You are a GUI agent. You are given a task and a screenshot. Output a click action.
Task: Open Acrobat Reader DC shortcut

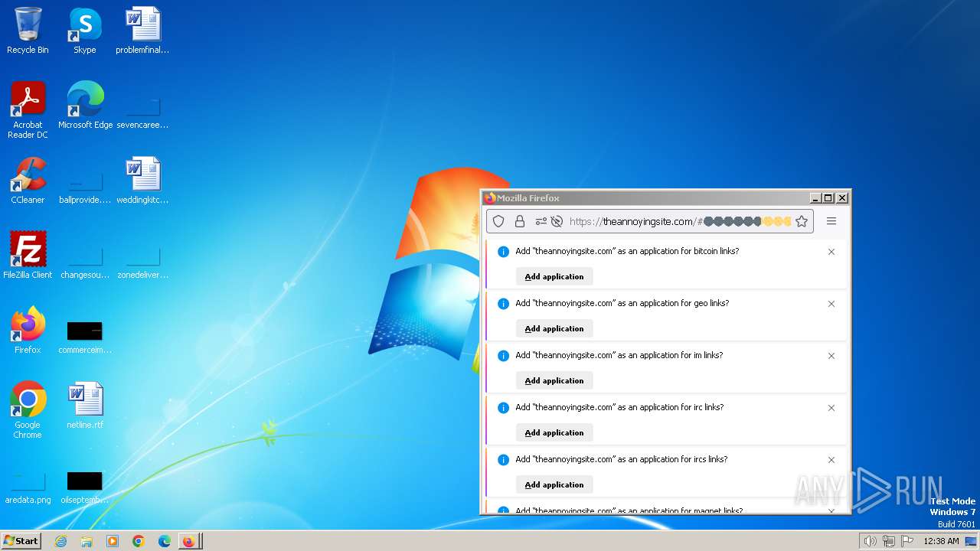[x=28, y=109]
